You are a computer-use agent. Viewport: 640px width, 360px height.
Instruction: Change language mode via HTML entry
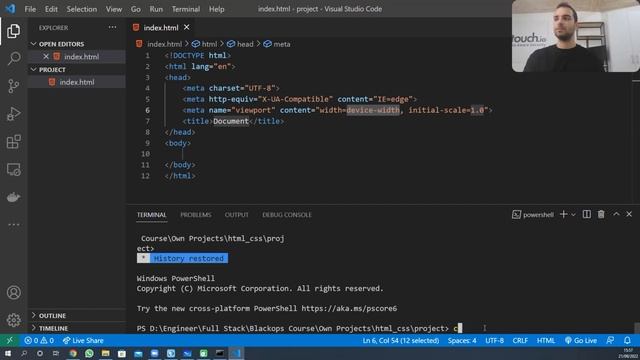[546, 340]
